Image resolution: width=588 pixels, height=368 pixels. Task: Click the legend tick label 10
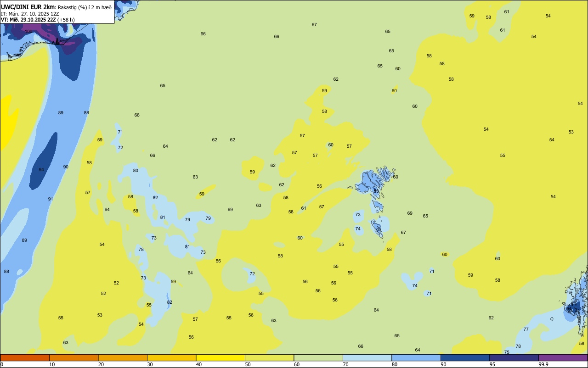(x=52, y=364)
